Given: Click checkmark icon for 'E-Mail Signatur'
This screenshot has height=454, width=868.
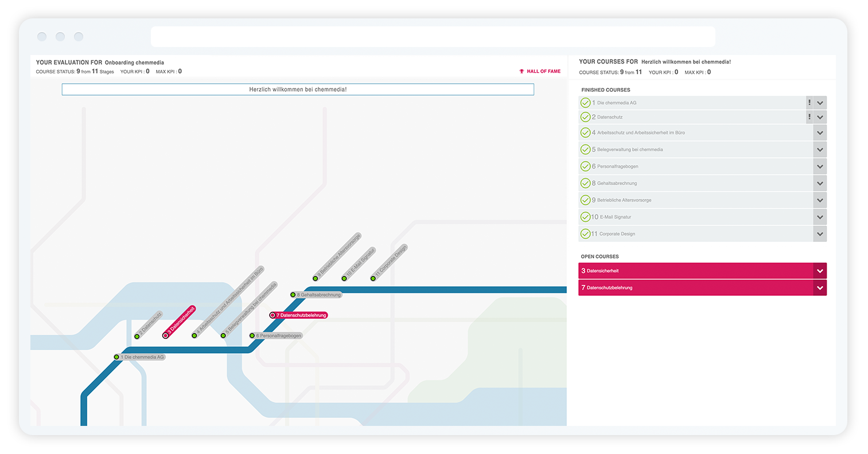Looking at the screenshot, I should click(x=585, y=217).
